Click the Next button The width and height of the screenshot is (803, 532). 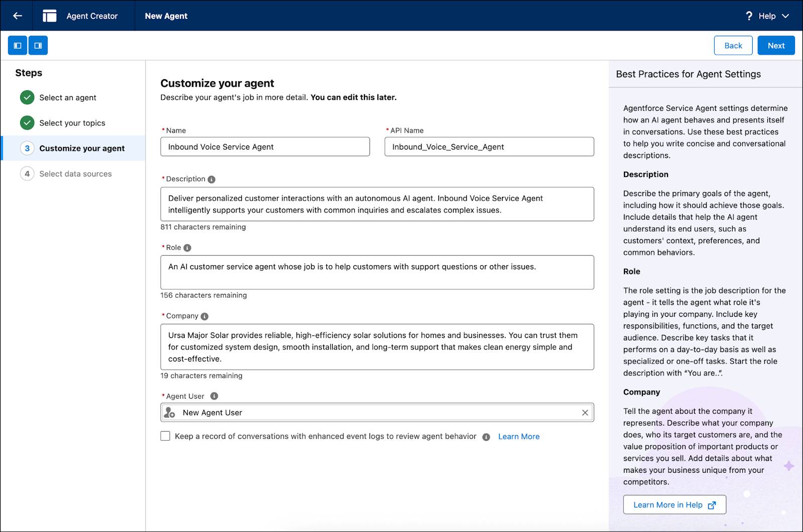click(776, 45)
